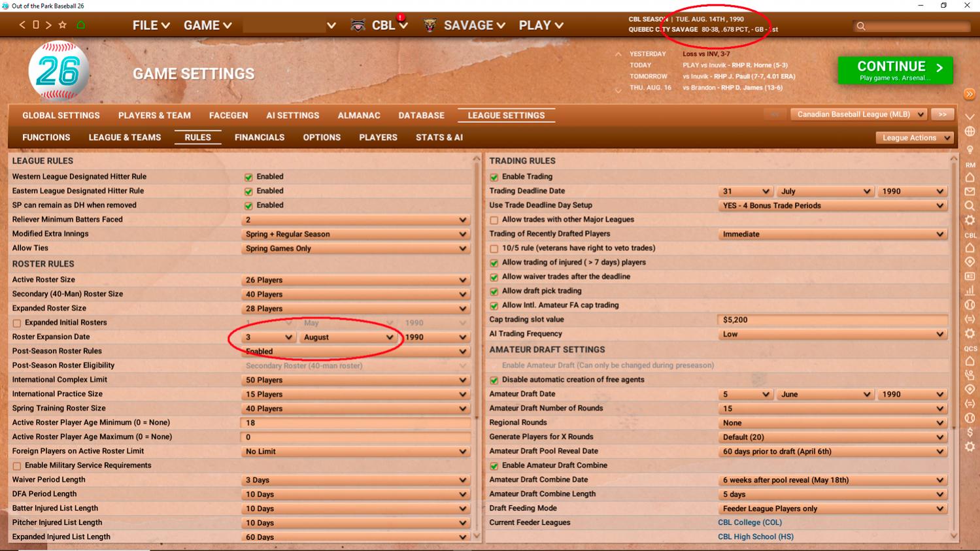
Task: Click the bookmark star icon
Action: [x=63, y=25]
